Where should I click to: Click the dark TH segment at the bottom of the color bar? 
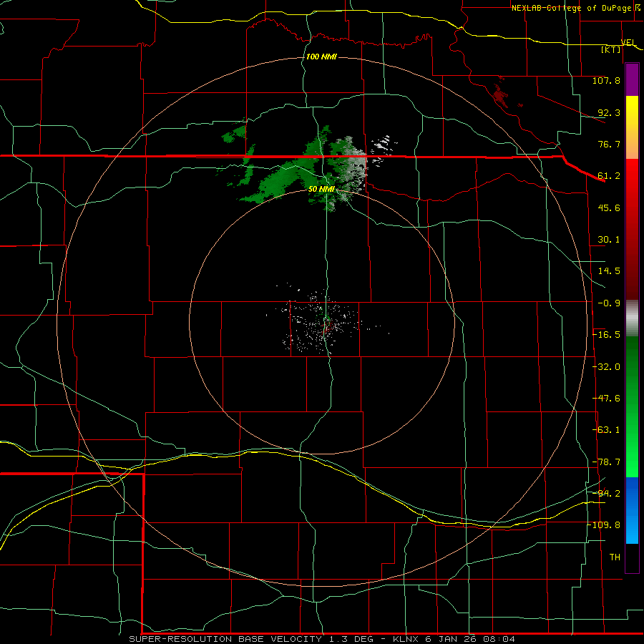pyautogui.click(x=632, y=557)
